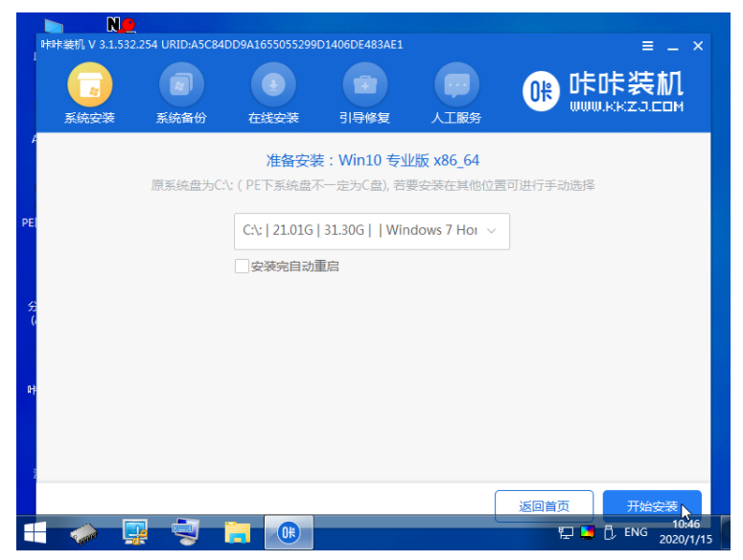Image resolution: width=743 pixels, height=560 pixels.
Task: Click the 开始安装 (Start Install) button
Action: [x=652, y=506]
